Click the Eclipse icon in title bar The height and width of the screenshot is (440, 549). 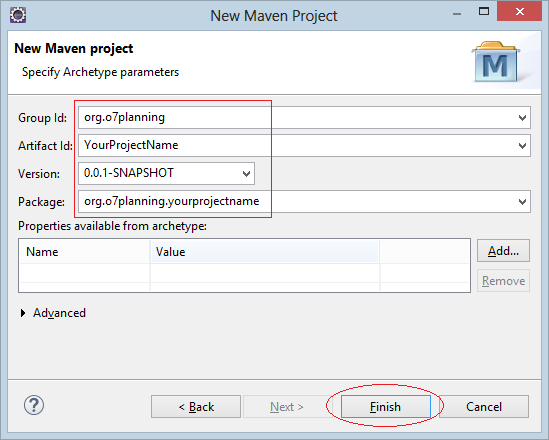18,15
